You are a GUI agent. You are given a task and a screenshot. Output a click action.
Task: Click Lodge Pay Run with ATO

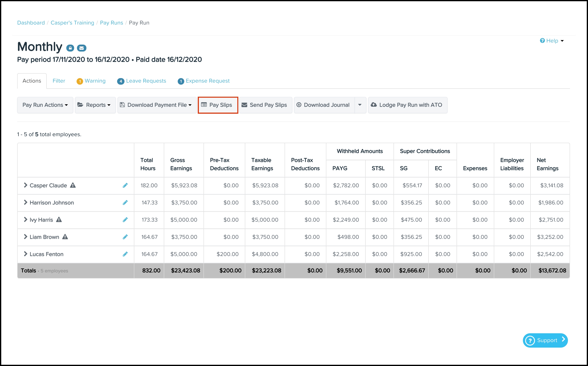click(407, 105)
